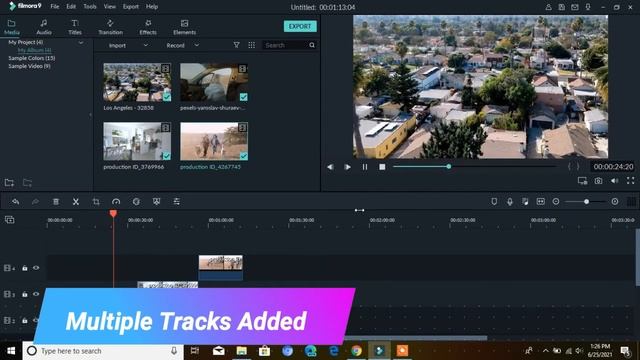Select the Crop tool in timeline toolbar

(96, 202)
